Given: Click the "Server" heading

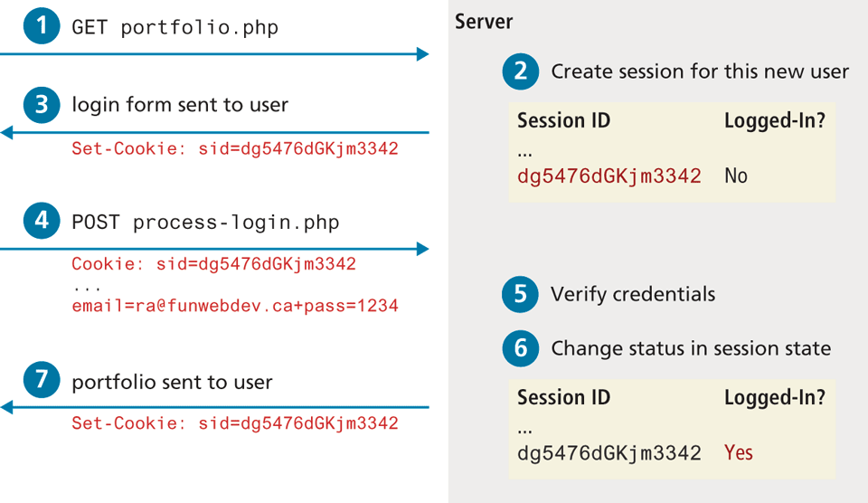Looking at the screenshot, I should click(x=484, y=21).
